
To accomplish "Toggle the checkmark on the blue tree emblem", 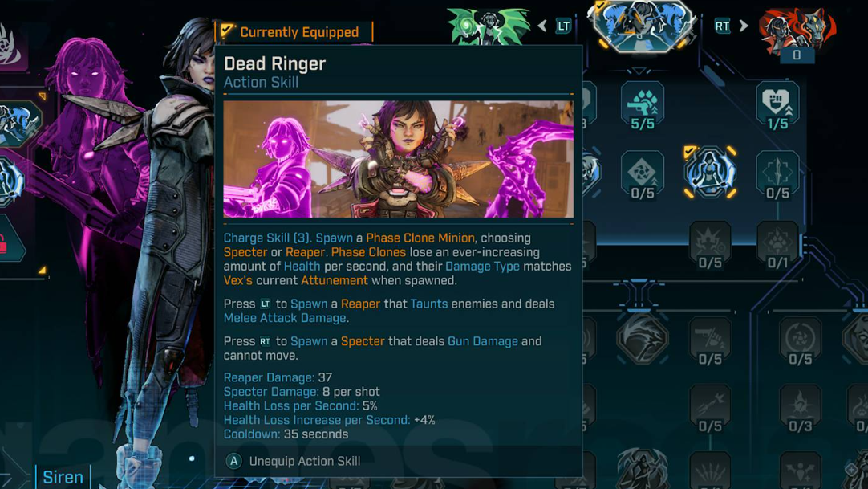I will [599, 6].
